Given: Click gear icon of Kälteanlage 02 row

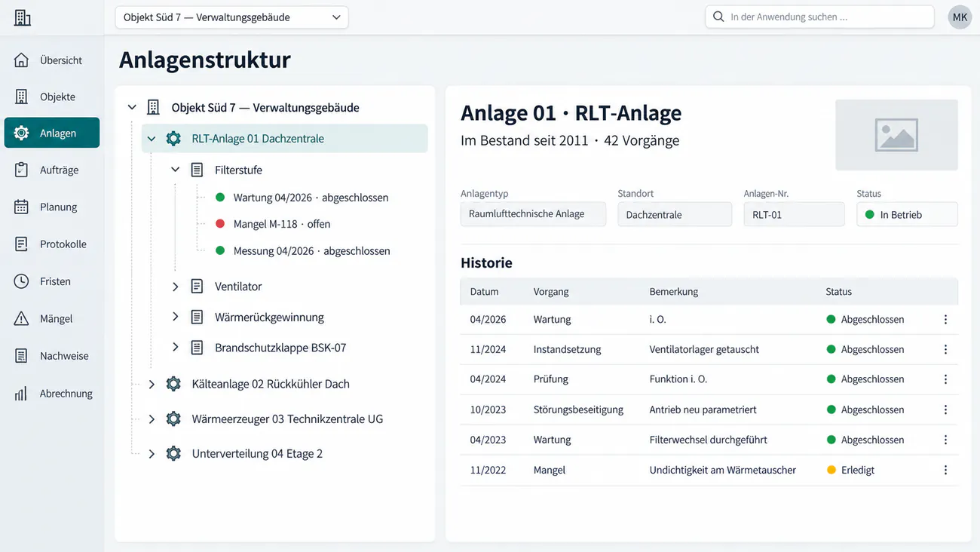Looking at the screenshot, I should [173, 384].
